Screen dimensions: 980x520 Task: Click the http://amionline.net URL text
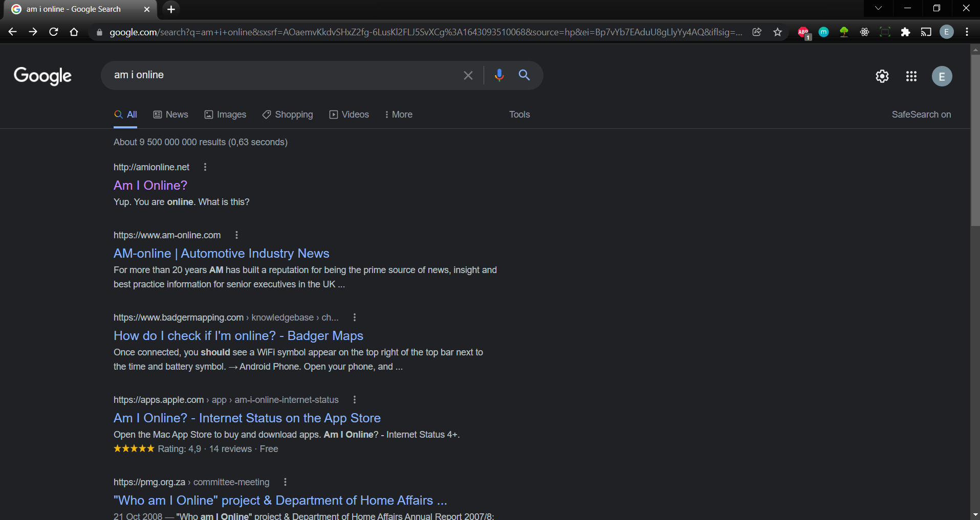coord(151,167)
